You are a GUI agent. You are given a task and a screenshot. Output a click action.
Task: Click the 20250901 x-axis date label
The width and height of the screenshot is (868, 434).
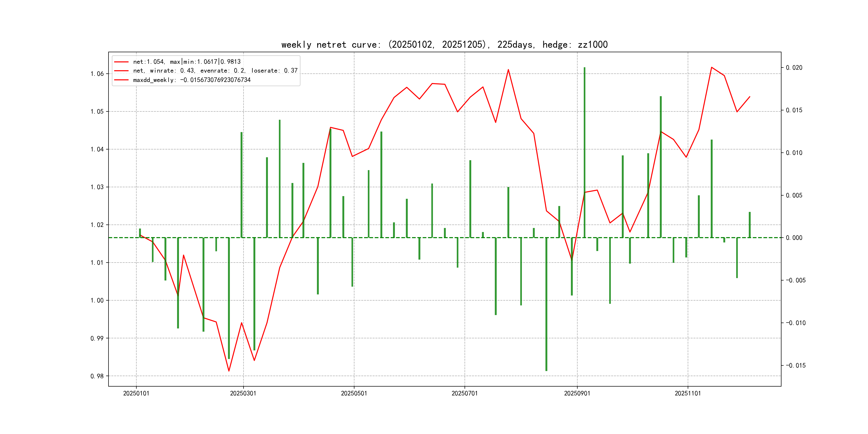coord(577,393)
